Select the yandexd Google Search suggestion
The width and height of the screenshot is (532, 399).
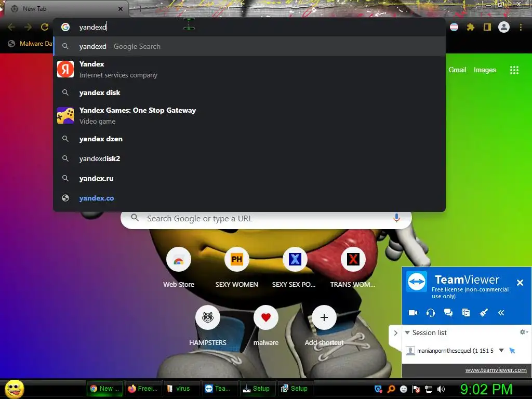249,46
